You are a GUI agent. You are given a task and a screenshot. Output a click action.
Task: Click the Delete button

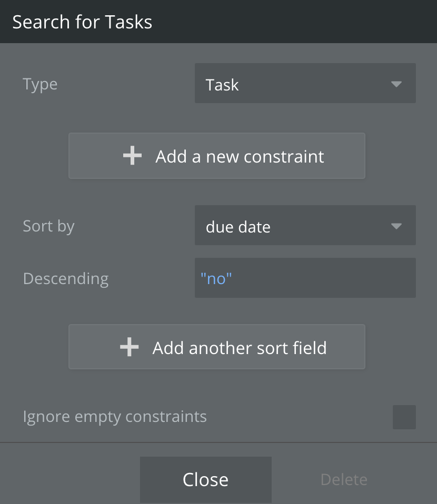click(x=344, y=480)
